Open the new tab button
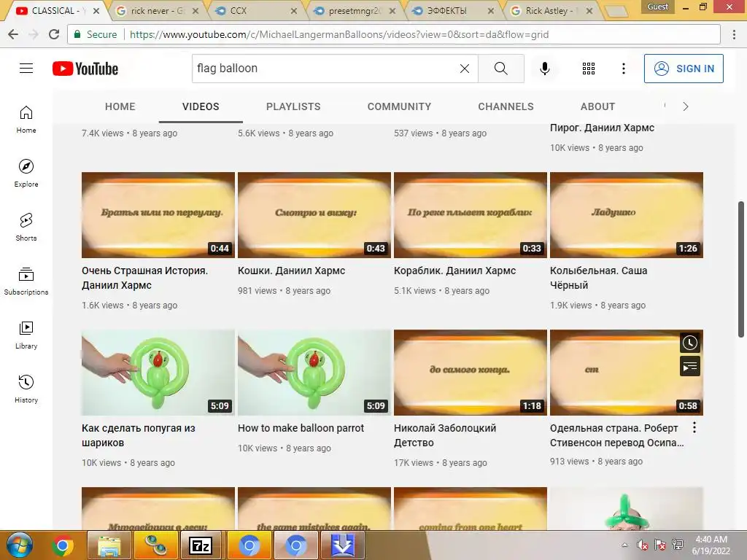This screenshot has height=560, width=747. coord(616,11)
